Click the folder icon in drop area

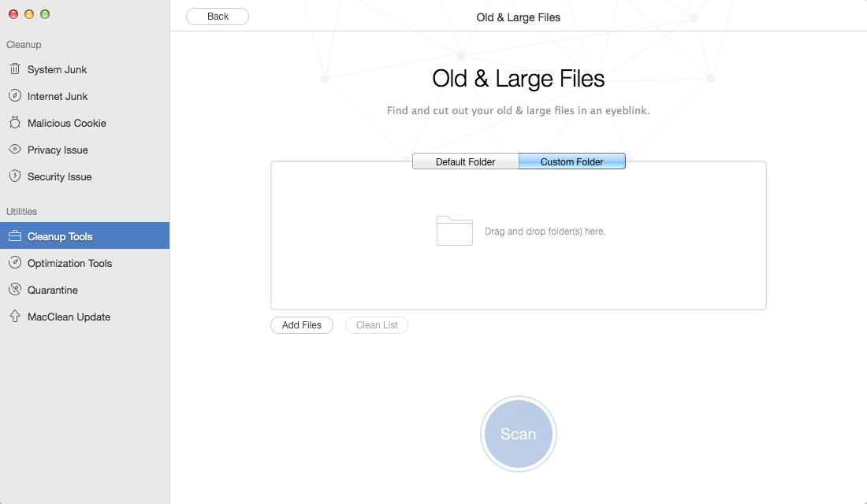[x=455, y=231]
